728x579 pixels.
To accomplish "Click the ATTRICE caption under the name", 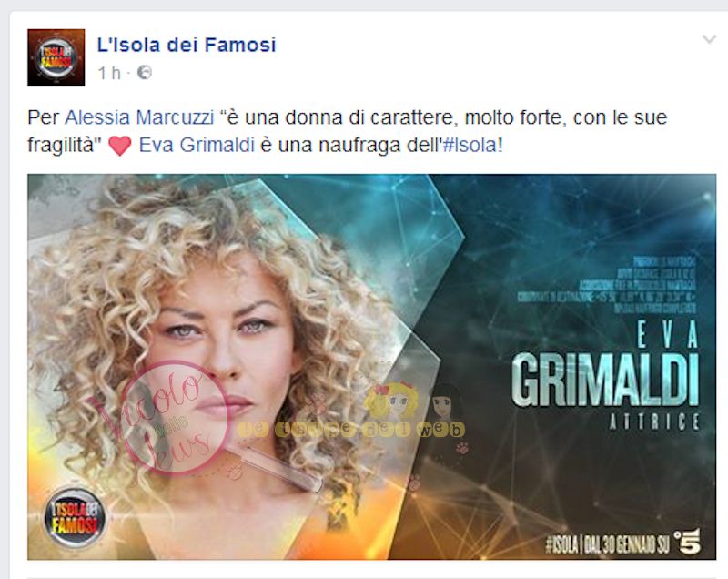I will (654, 422).
